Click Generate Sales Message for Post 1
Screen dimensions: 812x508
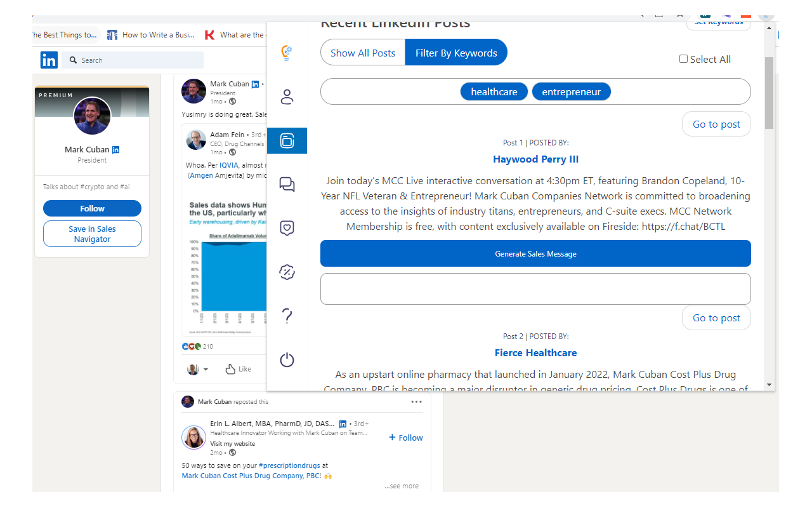coord(535,253)
